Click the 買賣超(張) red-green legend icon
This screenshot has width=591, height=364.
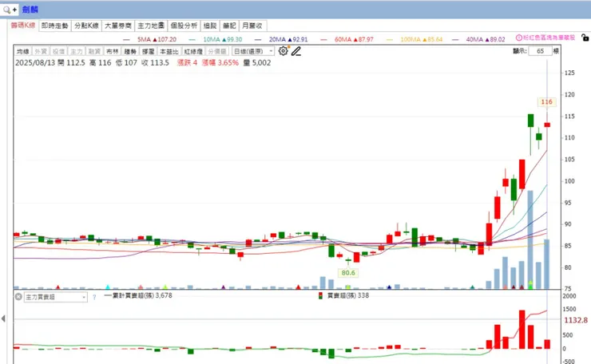[x=320, y=295]
